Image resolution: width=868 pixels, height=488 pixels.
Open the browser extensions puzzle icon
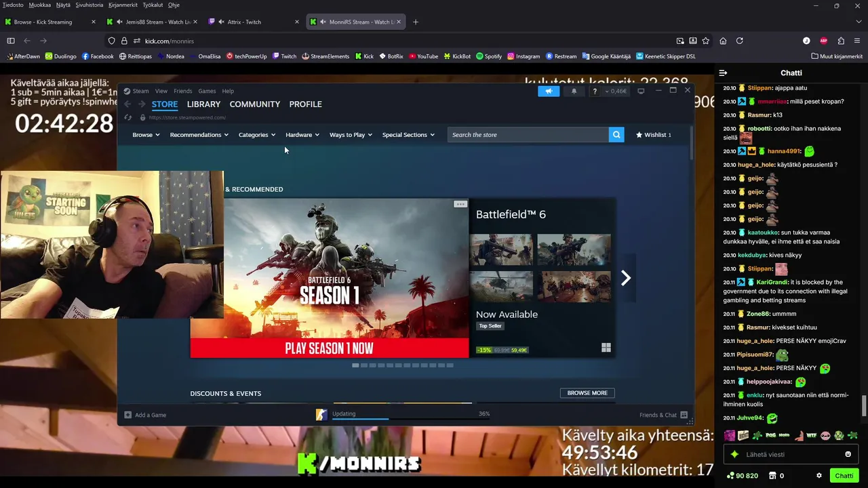(841, 41)
